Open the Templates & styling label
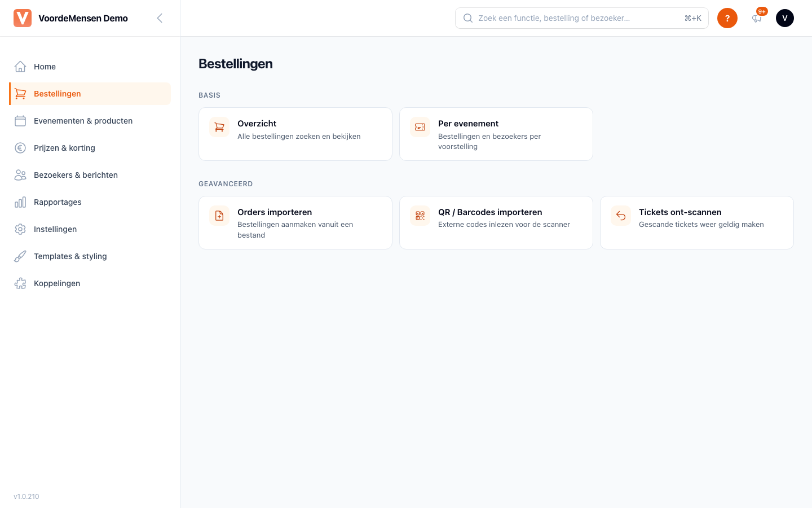The image size is (812, 508). (70, 256)
